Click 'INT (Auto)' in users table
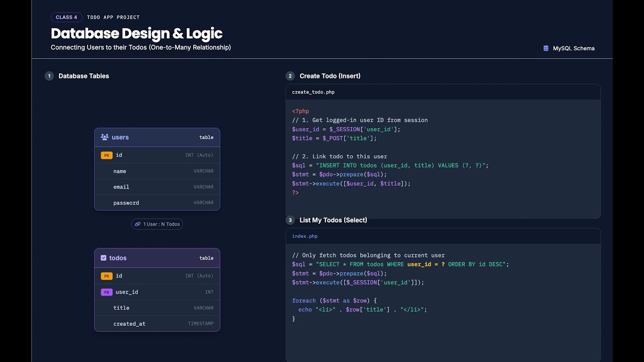Screen dimensions: 644x362 click(x=199, y=155)
